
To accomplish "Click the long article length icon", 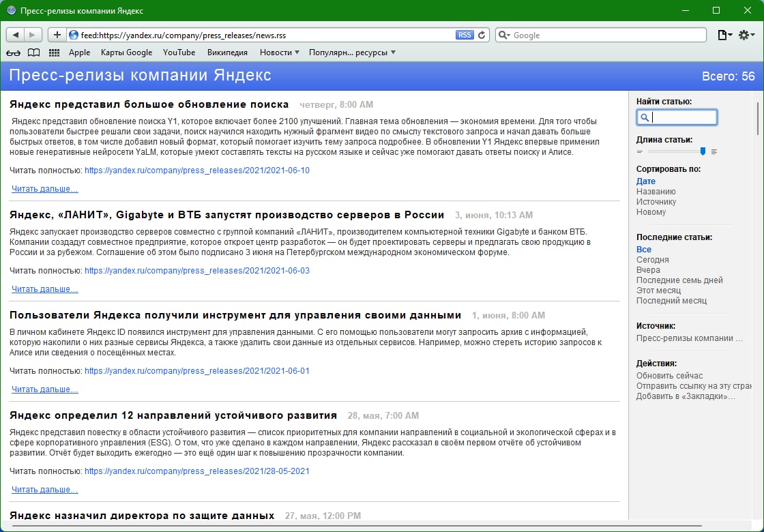I will point(714,152).
